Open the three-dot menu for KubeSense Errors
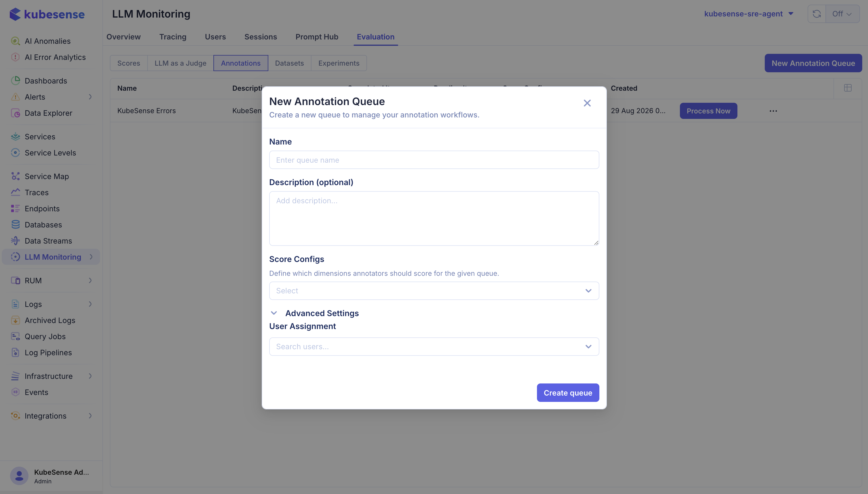The height and width of the screenshot is (494, 868). point(773,111)
